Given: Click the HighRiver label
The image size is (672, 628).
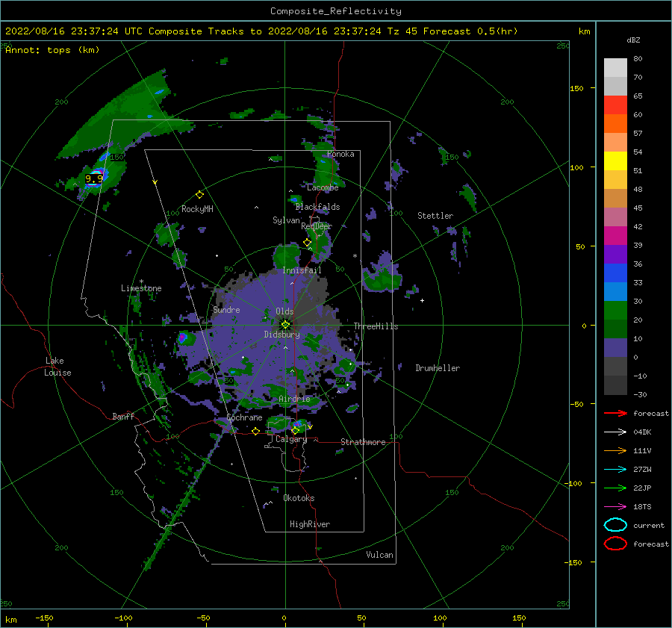Looking at the screenshot, I should (309, 524).
